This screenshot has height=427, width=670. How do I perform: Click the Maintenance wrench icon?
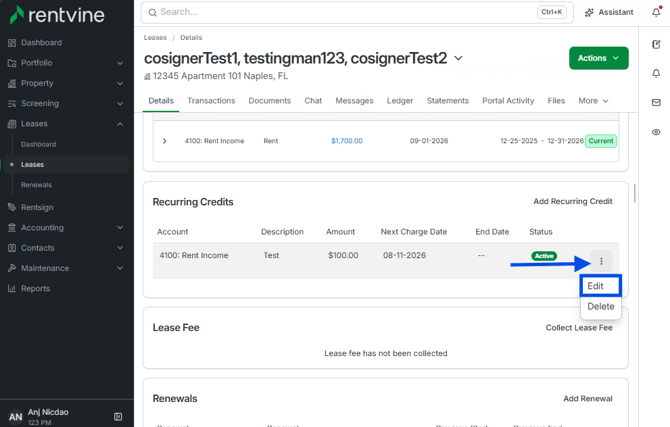[x=12, y=268]
